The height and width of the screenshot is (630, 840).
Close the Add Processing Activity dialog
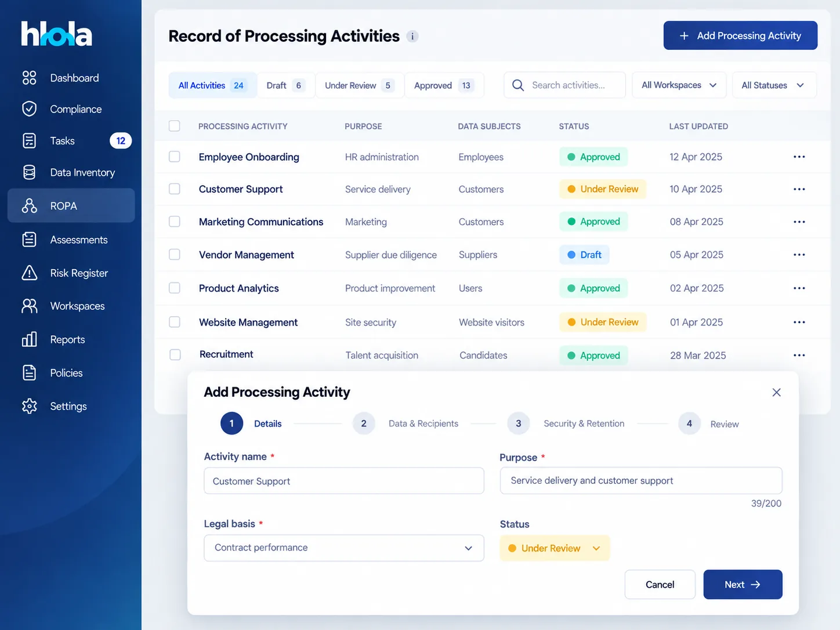pos(776,392)
